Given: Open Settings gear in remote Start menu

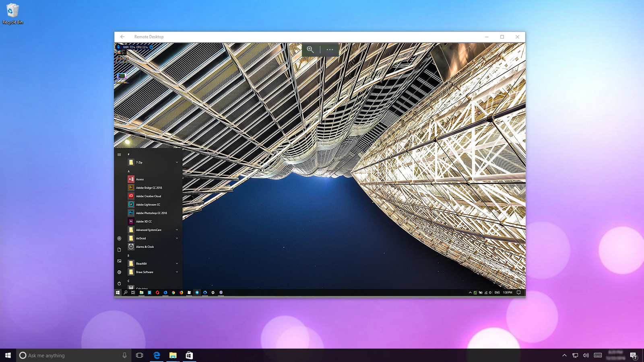Looking at the screenshot, I should coord(119,272).
